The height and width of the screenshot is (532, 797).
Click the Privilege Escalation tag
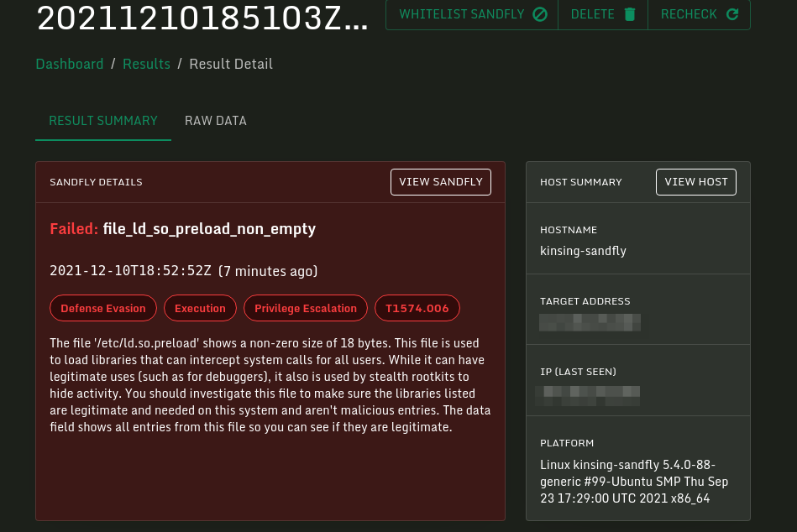[x=306, y=308]
